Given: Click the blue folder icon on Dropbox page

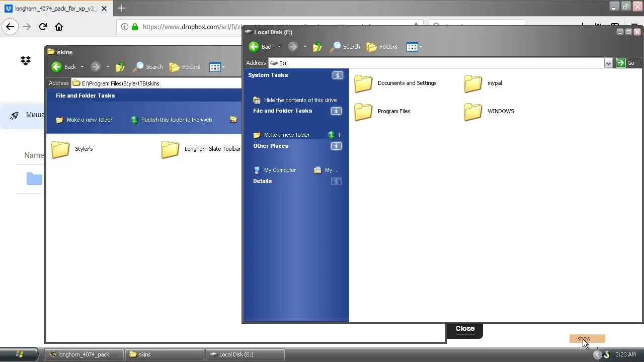Looking at the screenshot, I should (x=34, y=178).
